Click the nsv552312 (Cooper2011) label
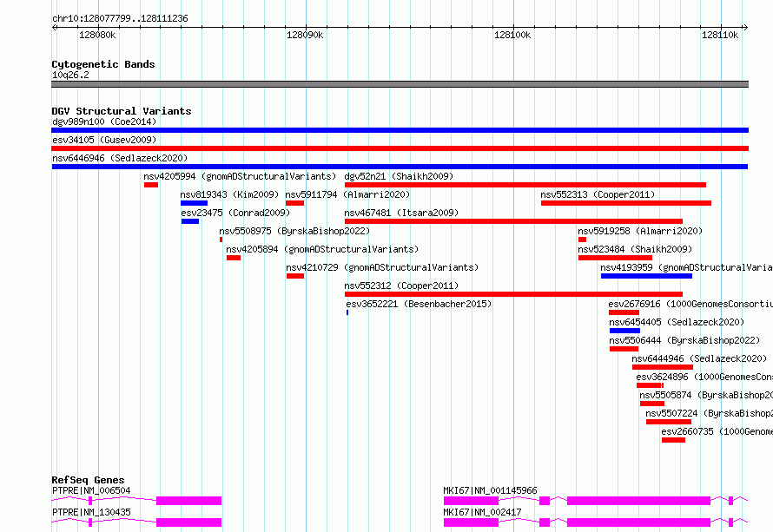The image size is (773, 532). click(x=401, y=286)
